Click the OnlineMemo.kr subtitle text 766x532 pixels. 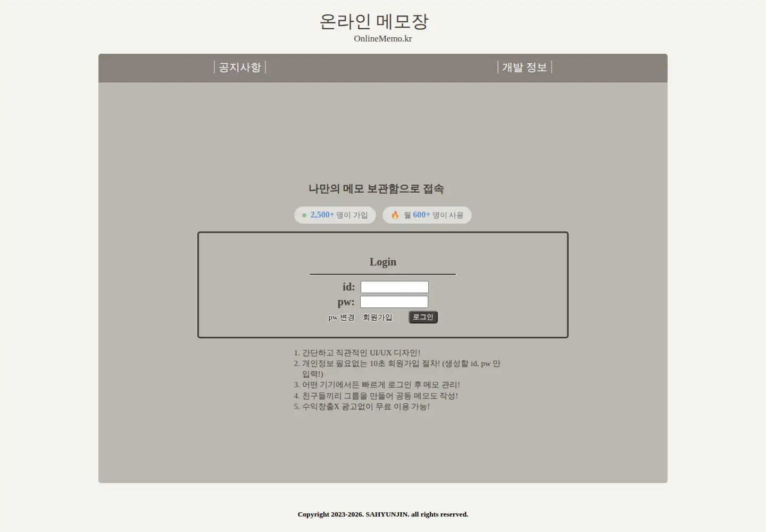tap(383, 38)
